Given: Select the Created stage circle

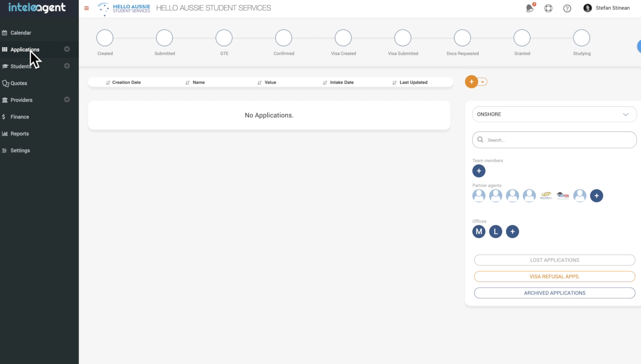Looking at the screenshot, I should 105,38.
